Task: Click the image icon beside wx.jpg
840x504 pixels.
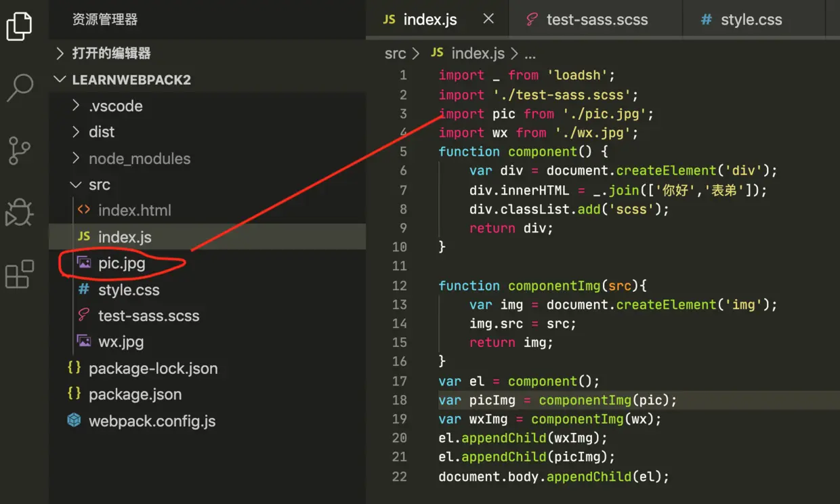Action: [x=84, y=341]
